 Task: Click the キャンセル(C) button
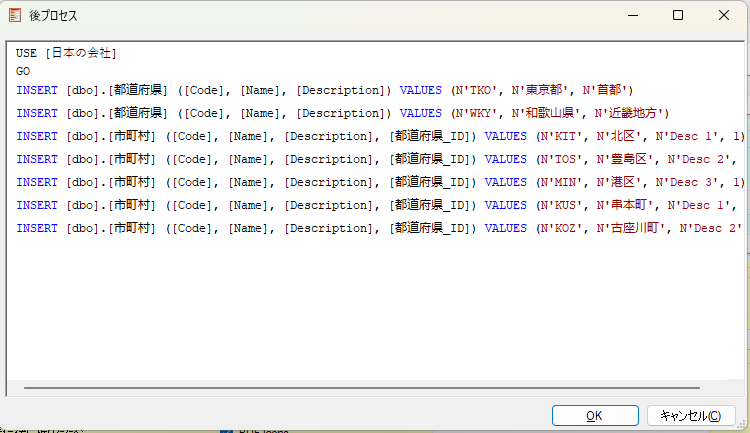click(x=691, y=415)
